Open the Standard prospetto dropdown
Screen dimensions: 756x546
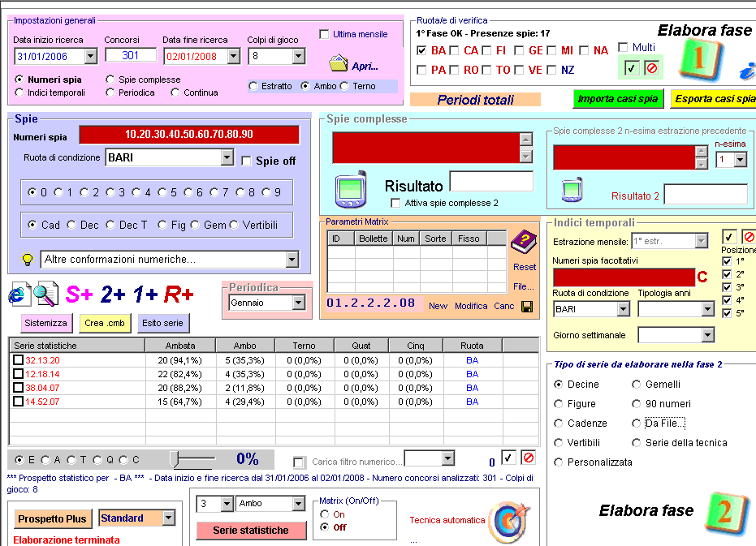point(168,518)
